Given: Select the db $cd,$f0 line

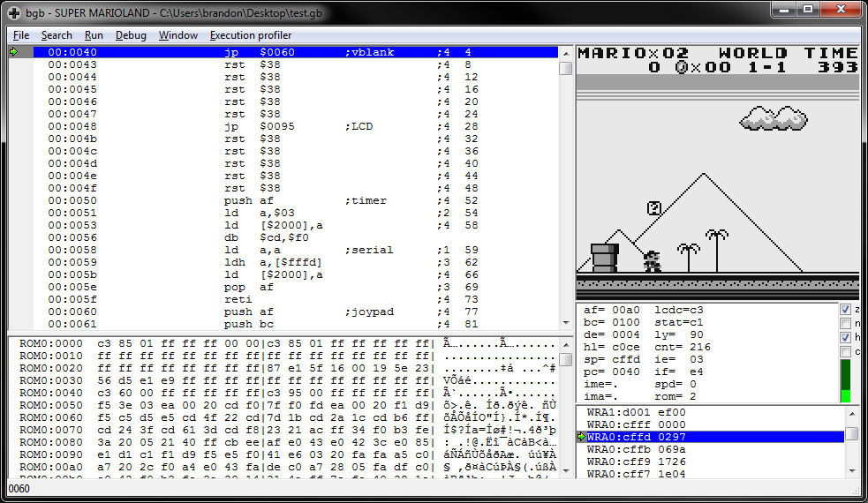Looking at the screenshot, I should tap(296, 237).
